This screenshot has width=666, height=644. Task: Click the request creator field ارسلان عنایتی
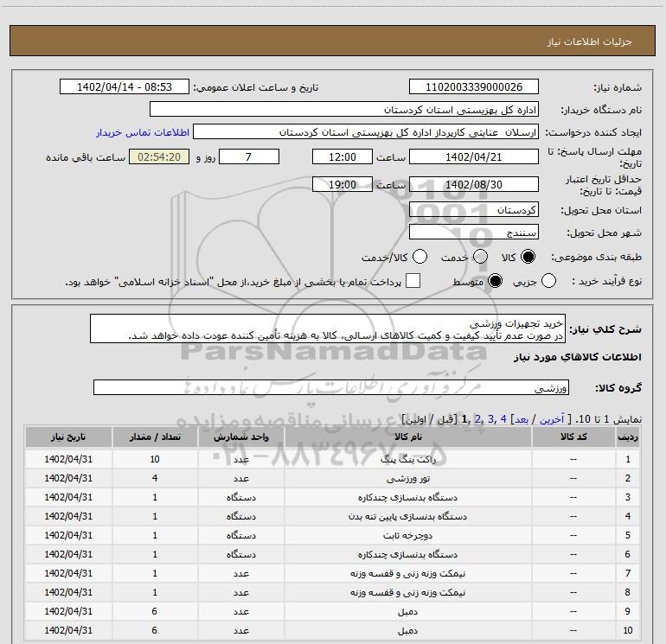point(366,132)
